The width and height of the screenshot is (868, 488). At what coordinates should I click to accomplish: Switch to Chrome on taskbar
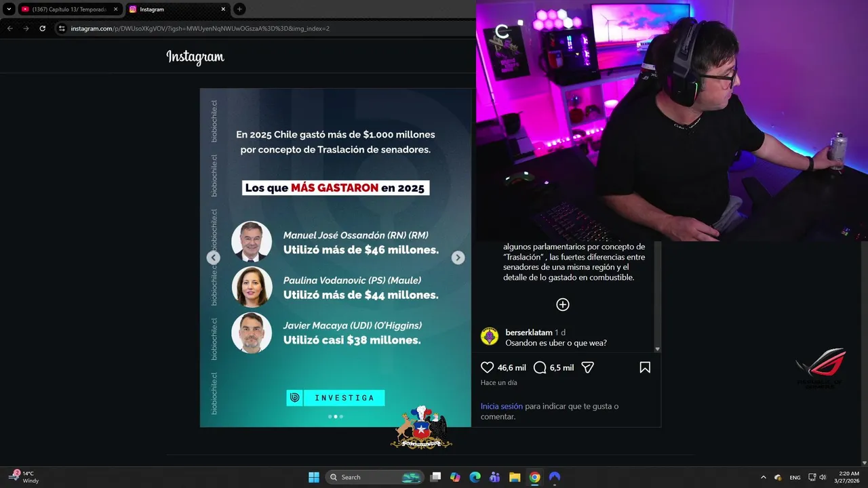(534, 477)
